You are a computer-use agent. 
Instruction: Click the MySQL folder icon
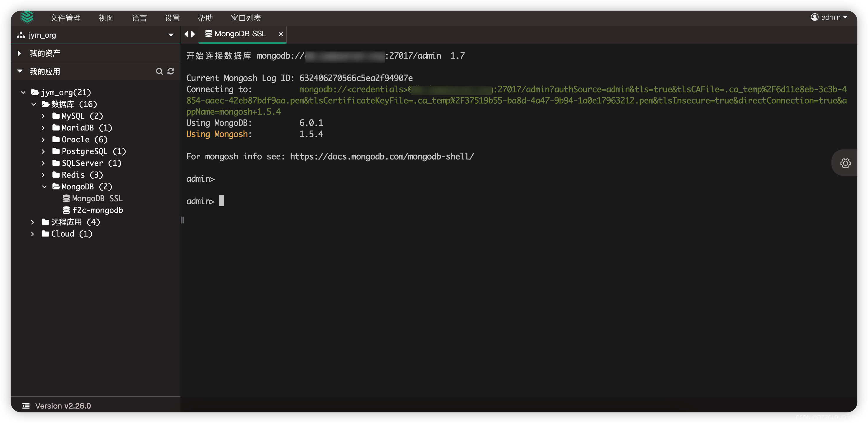(x=56, y=116)
